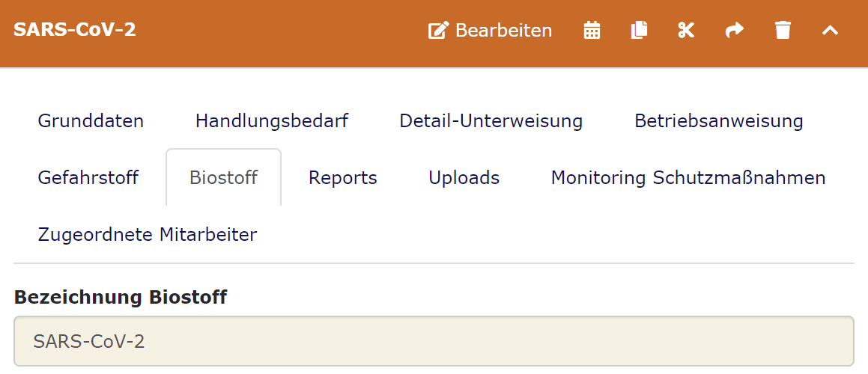
Task: Click the share forward arrow icon
Action: tap(735, 31)
